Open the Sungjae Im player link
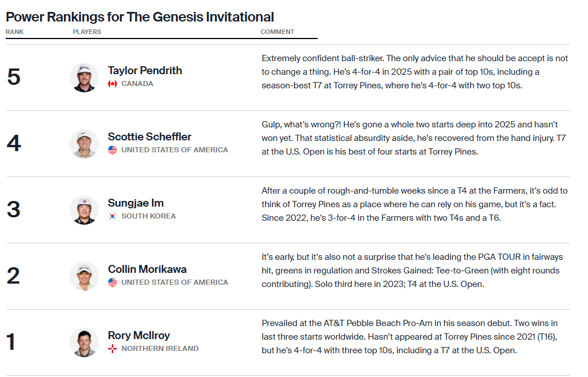 (x=136, y=203)
